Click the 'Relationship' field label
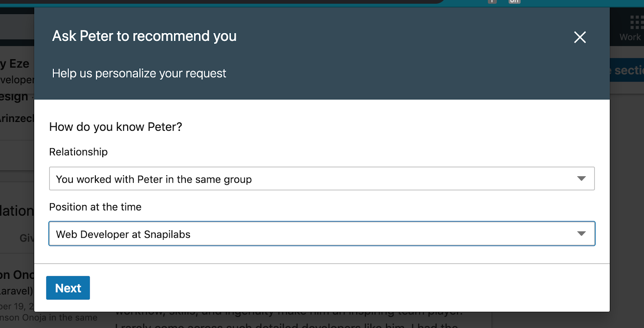 pos(78,152)
